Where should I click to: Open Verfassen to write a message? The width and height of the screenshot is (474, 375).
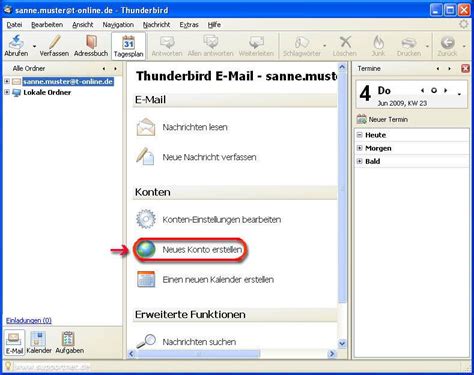(54, 45)
